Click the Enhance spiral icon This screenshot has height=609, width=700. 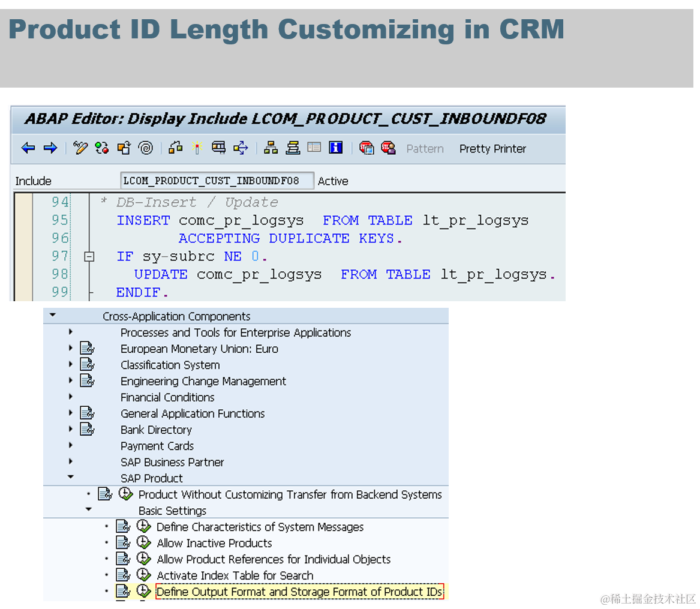pyautogui.click(x=146, y=148)
